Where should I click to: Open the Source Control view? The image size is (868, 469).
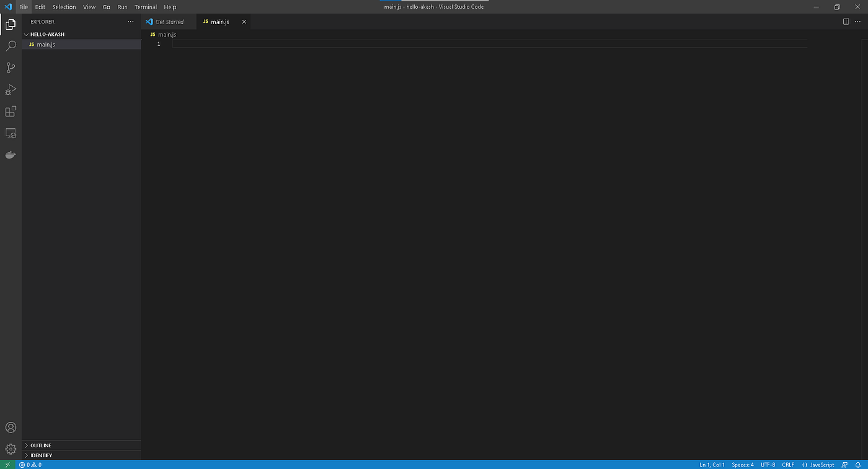pos(11,68)
